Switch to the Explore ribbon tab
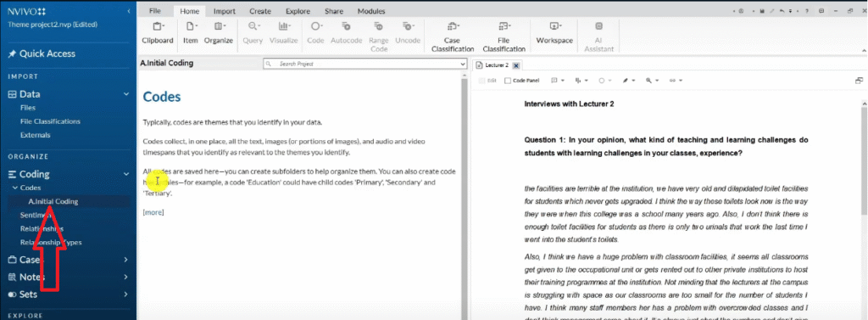This screenshot has height=320, width=868. 298,11
